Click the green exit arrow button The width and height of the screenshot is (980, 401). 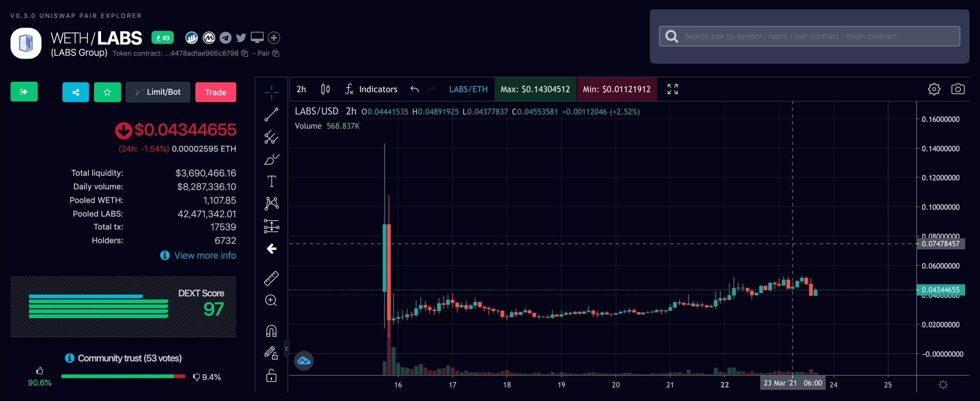[x=24, y=92]
